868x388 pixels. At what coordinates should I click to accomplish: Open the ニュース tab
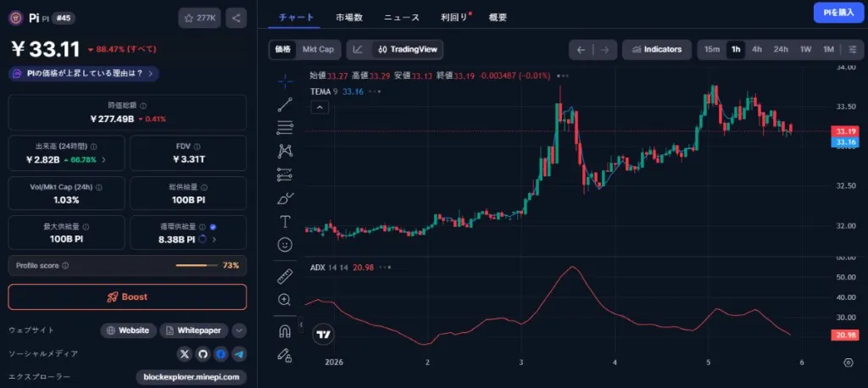[x=402, y=17]
